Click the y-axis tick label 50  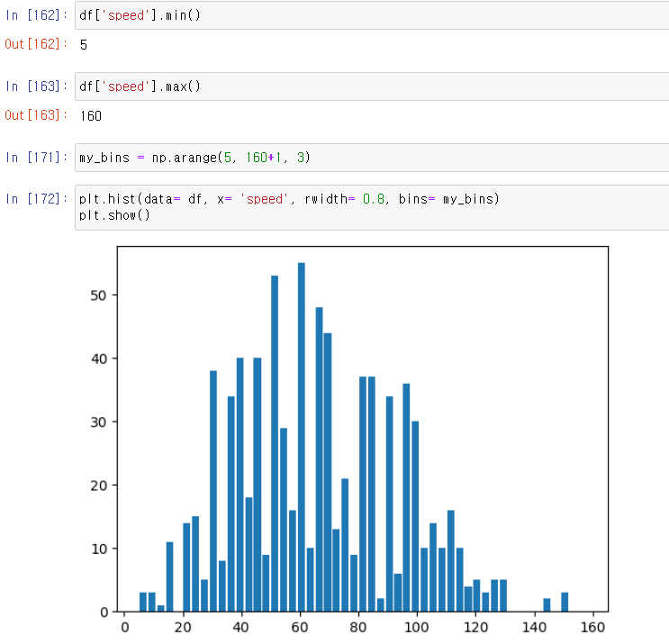pyautogui.click(x=98, y=295)
